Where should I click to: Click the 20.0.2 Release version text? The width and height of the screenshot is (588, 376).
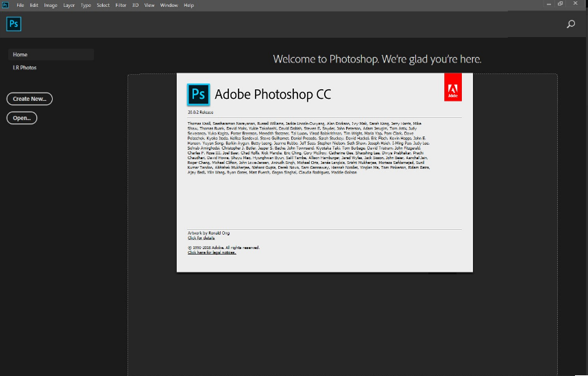click(201, 113)
